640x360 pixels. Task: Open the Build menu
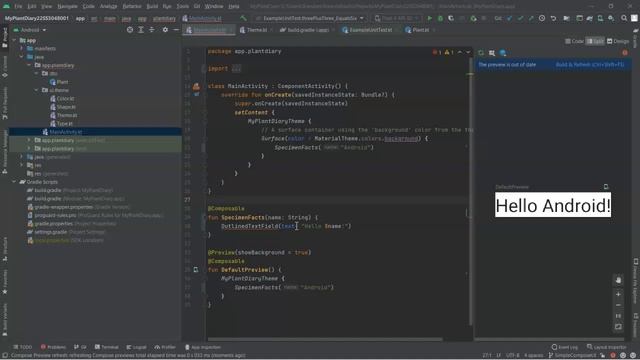point(152,6)
